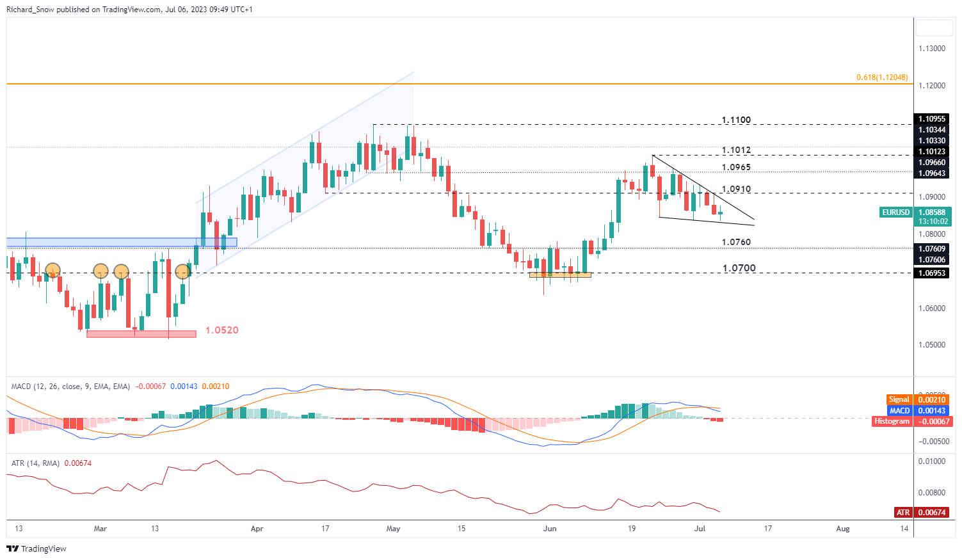This screenshot has height=560, width=962.
Task: Click the 1.10955 price axis tag
Action: tap(933, 119)
